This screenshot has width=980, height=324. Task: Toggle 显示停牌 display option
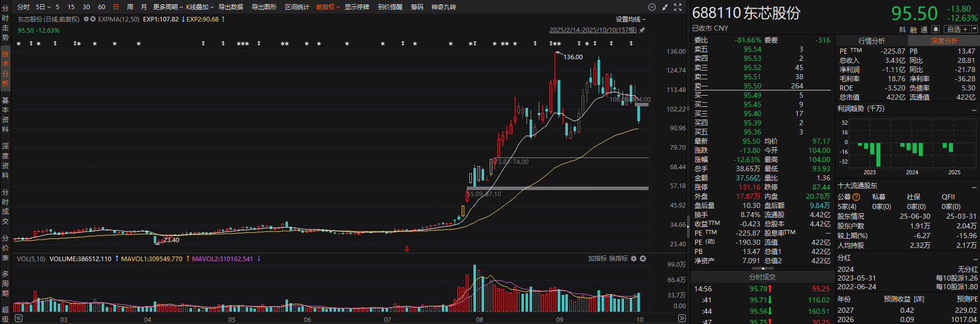point(356,7)
